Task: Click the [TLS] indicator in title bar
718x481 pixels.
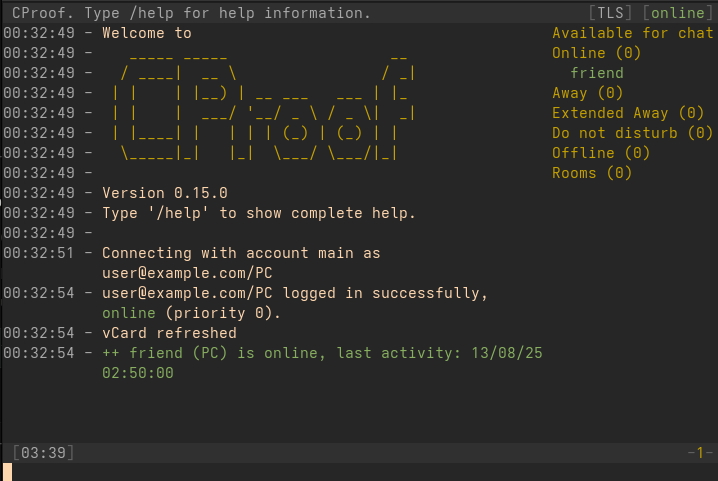Action: [610, 13]
